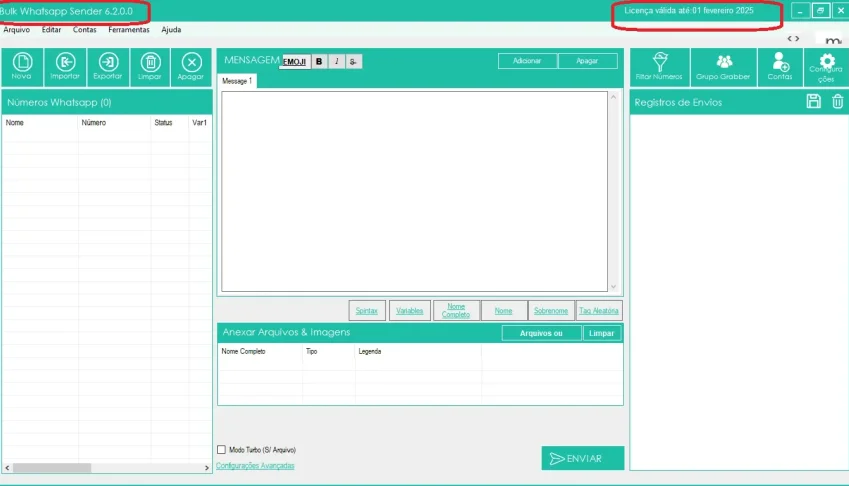Click the Números Whatsapp (0) panel title
849x486 pixels.
pos(59,102)
